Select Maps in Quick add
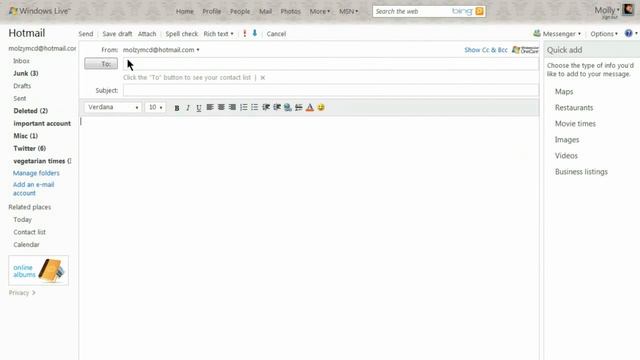 [564, 92]
